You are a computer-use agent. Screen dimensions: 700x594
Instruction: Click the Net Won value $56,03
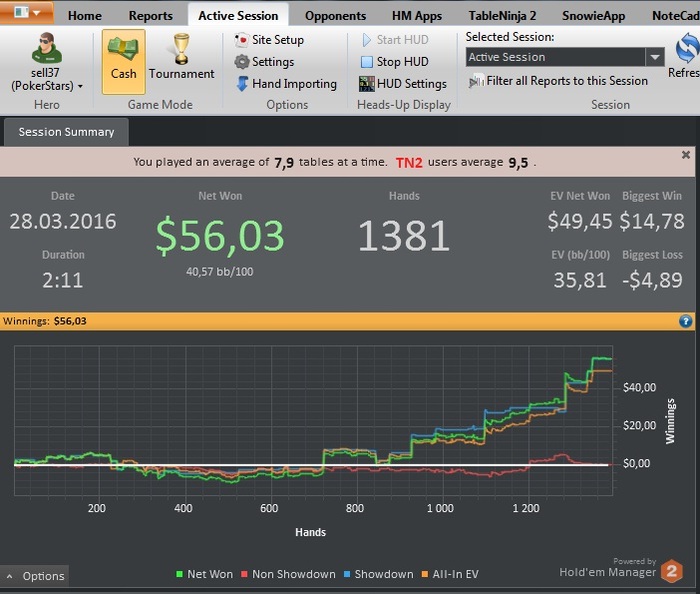click(x=220, y=236)
